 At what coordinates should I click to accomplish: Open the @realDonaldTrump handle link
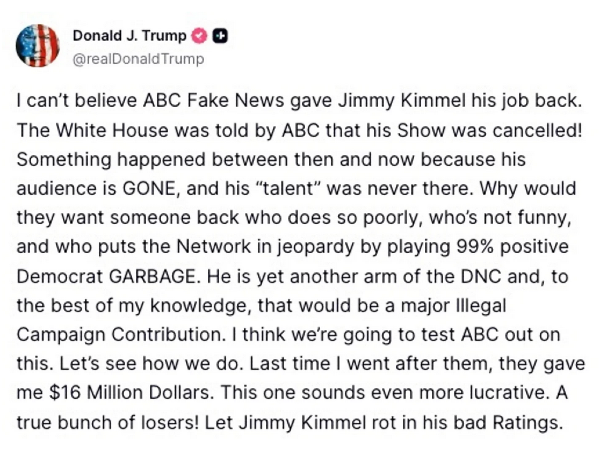[139, 59]
